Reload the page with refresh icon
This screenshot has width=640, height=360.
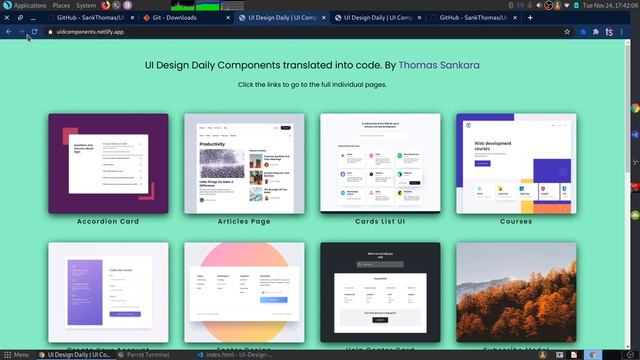[x=34, y=32]
